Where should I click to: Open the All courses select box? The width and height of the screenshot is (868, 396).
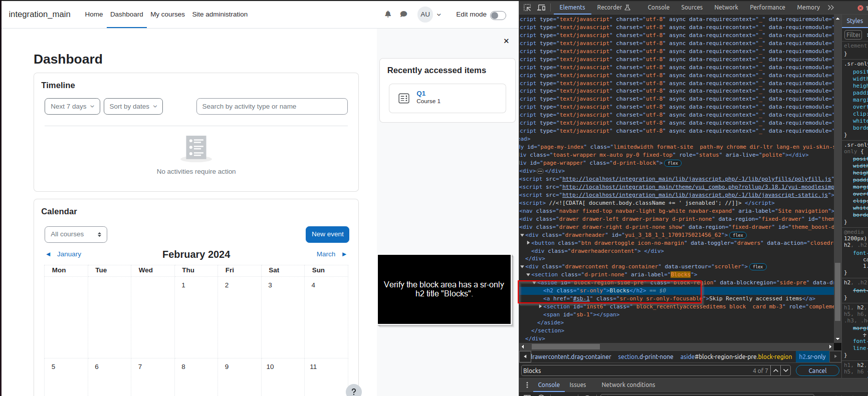click(x=76, y=234)
